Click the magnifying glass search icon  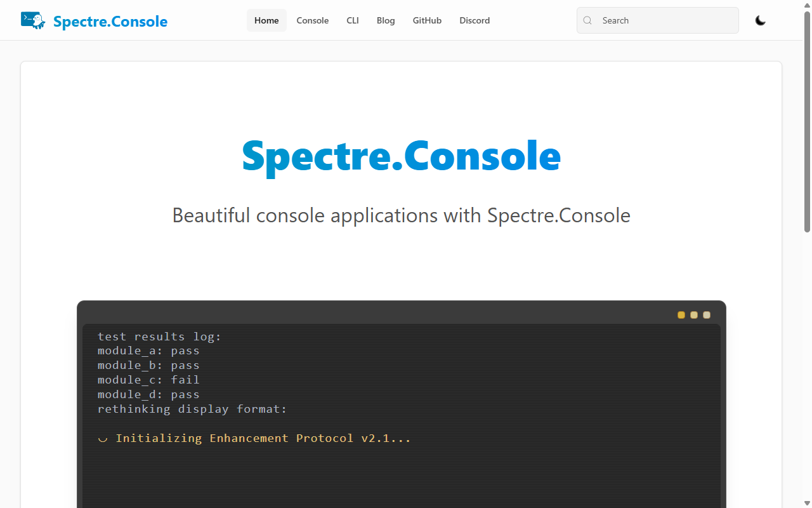click(587, 20)
